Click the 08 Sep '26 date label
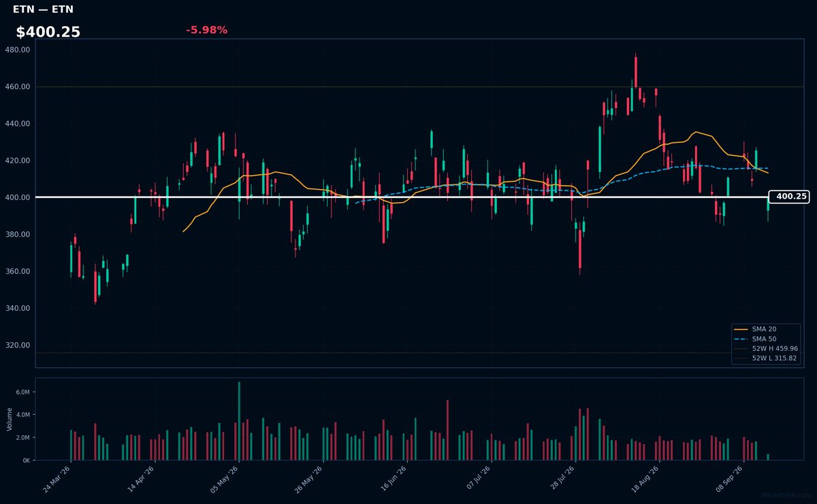The width and height of the screenshot is (817, 504). (730, 480)
